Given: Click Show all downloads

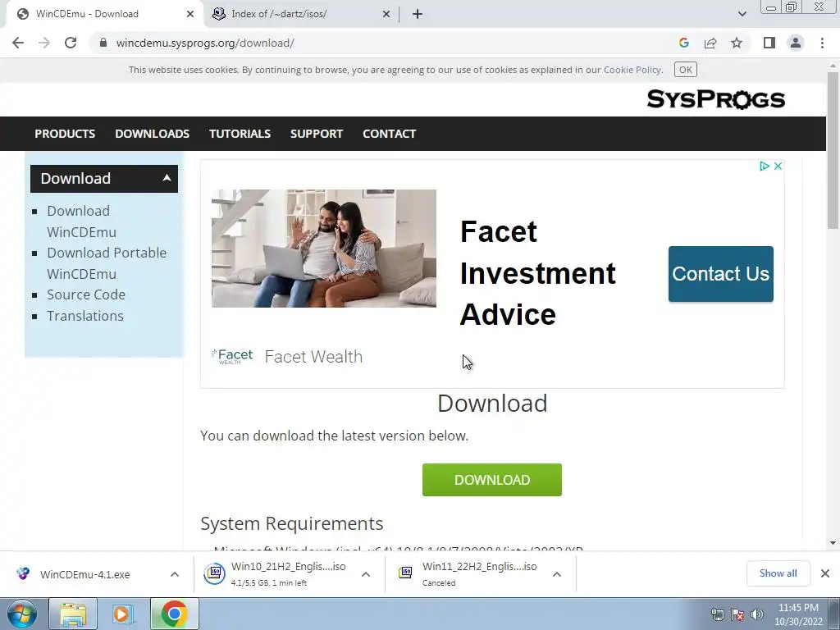Looking at the screenshot, I should coord(778,573).
